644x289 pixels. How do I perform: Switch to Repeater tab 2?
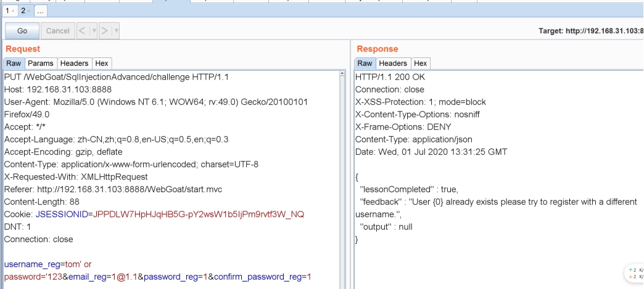[x=23, y=11]
